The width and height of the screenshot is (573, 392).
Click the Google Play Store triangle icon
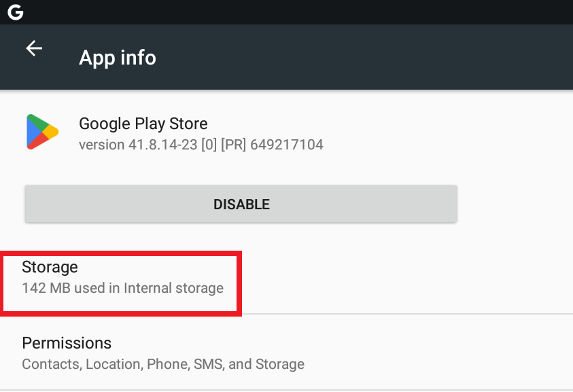(42, 132)
